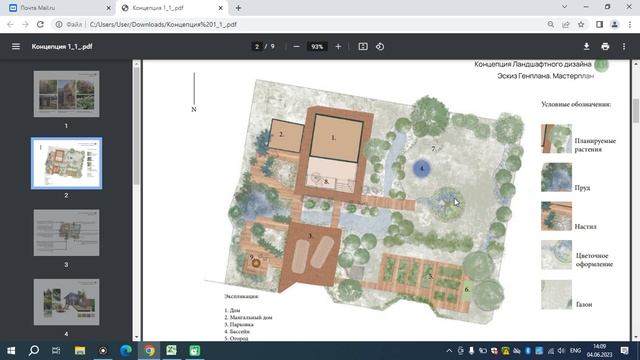Screen dimensions: 640x360
Task: Open a new browser tab
Action: pos(238,8)
